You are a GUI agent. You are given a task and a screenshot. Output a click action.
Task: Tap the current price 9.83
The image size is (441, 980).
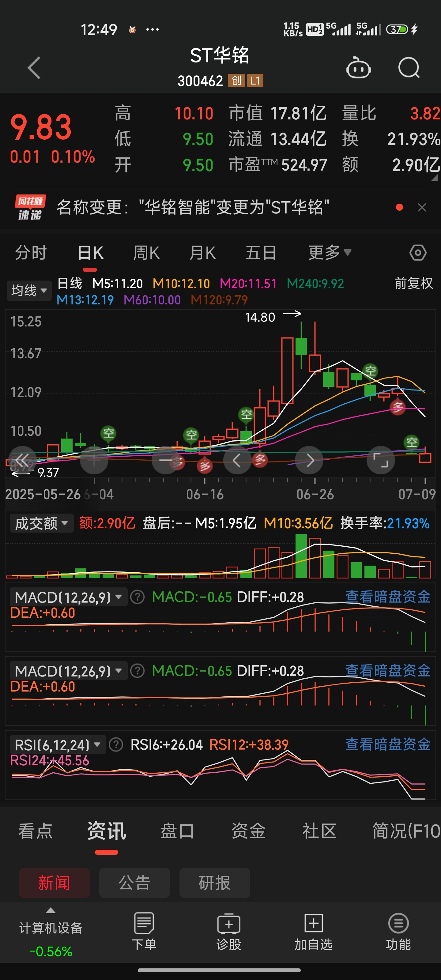click(41, 127)
